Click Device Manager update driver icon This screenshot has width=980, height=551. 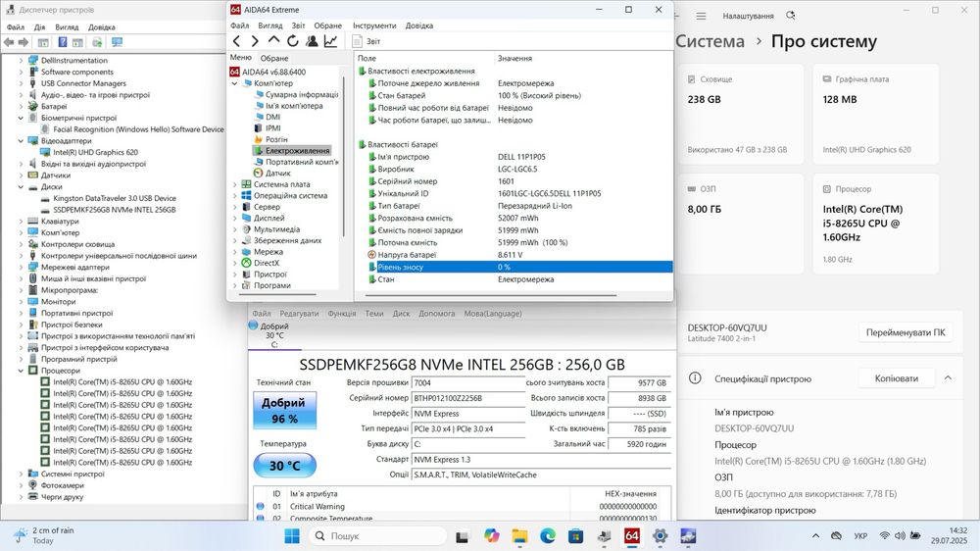(97, 42)
